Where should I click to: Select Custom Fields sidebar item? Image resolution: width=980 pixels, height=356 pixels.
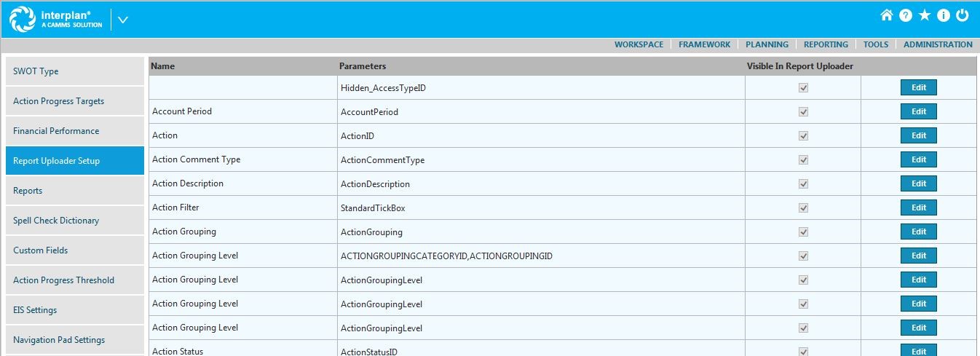pyautogui.click(x=75, y=250)
